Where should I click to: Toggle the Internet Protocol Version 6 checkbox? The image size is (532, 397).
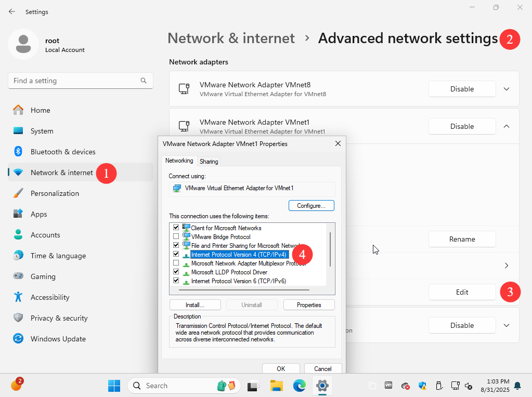(176, 281)
